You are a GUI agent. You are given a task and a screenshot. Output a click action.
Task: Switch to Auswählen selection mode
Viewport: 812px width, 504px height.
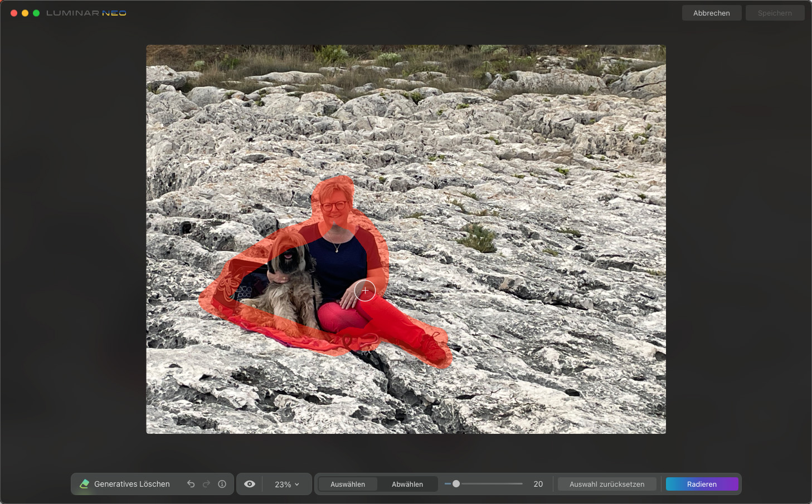click(348, 485)
